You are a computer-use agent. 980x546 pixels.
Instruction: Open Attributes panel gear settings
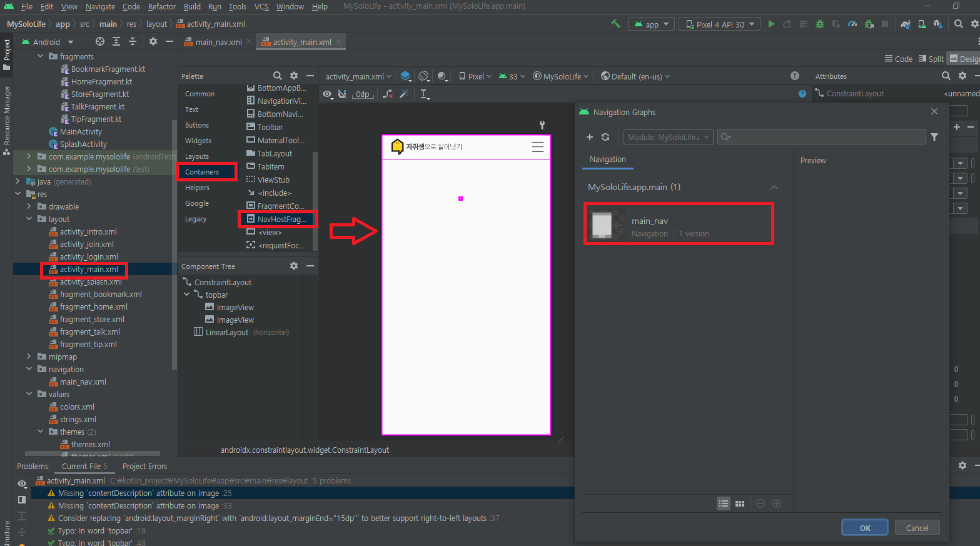[962, 76]
